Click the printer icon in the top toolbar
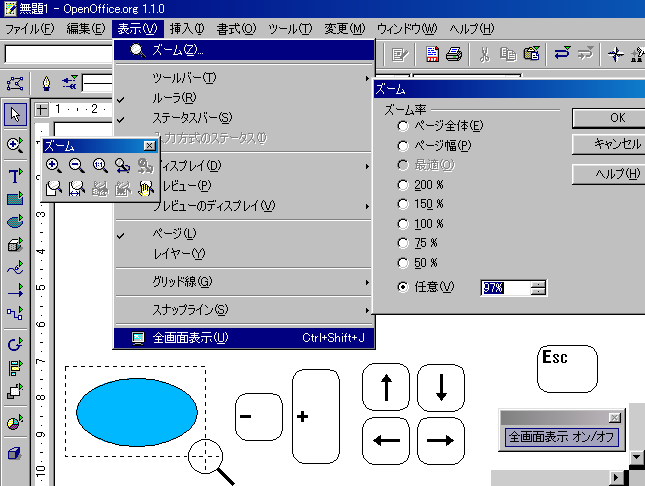Image resolution: width=645 pixels, height=486 pixels. coord(453,54)
